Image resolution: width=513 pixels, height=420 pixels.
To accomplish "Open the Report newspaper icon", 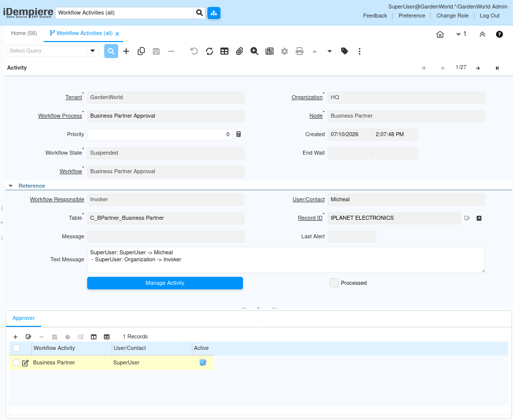I will point(270,52).
